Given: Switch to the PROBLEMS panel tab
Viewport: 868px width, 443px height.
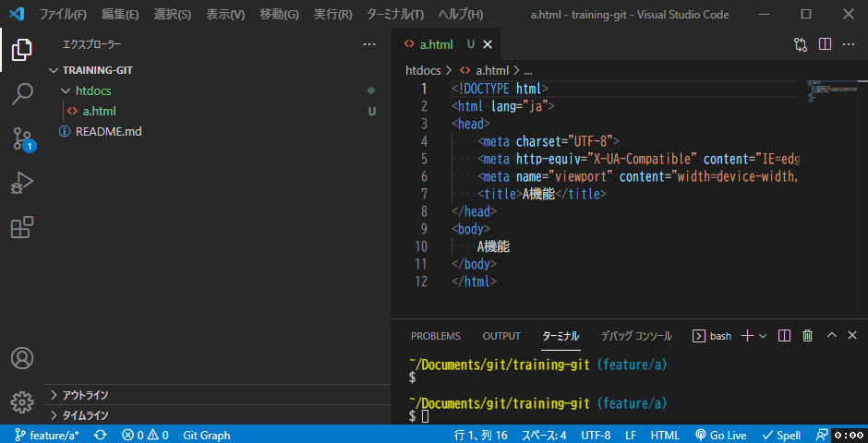Looking at the screenshot, I should click(436, 336).
